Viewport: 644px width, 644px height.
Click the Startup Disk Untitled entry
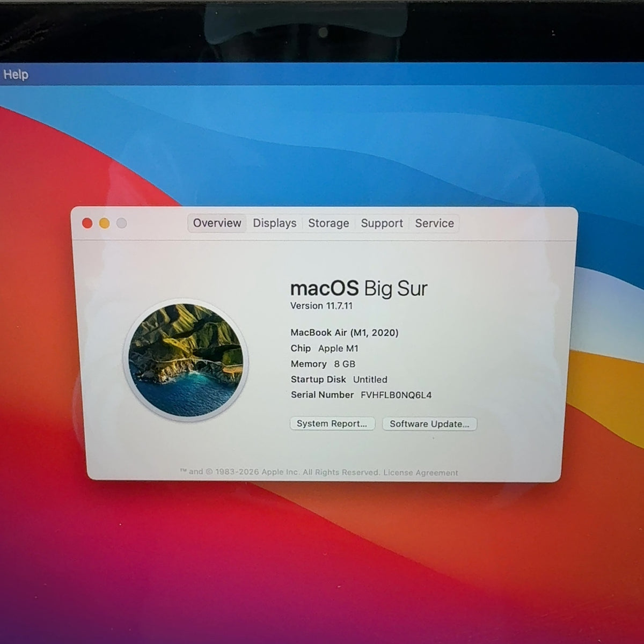coord(339,379)
